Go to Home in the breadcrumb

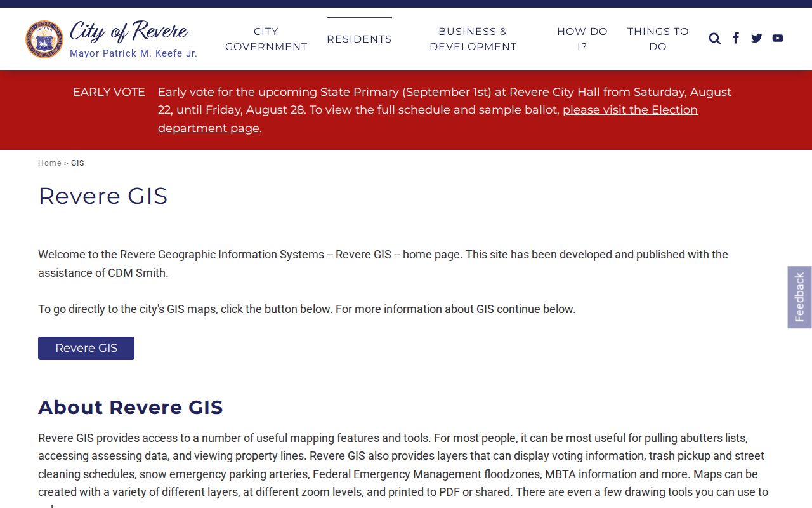click(x=49, y=163)
